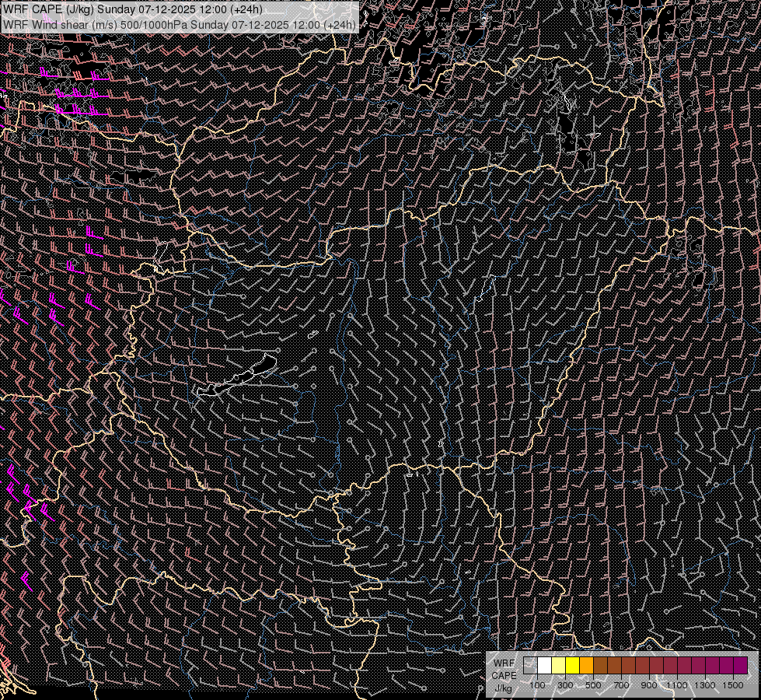Select the last purple swatch above 1500
The image size is (761, 700).
[x=740, y=666]
